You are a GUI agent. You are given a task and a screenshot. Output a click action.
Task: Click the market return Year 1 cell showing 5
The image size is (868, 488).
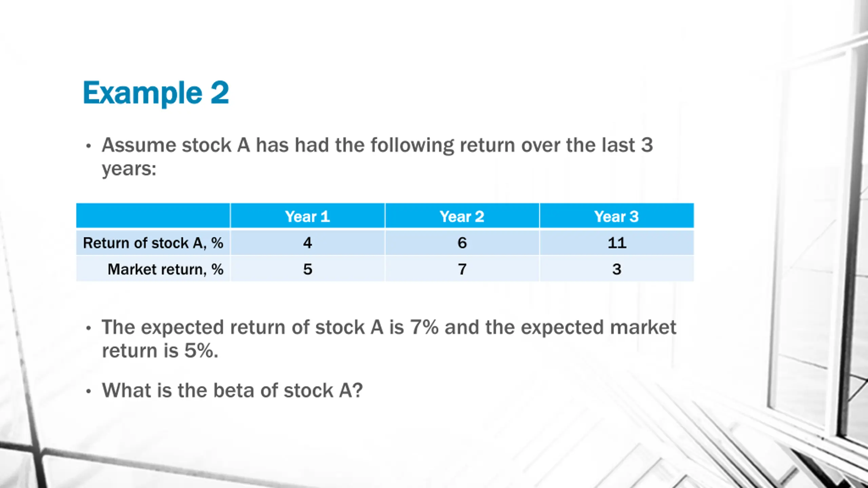307,269
